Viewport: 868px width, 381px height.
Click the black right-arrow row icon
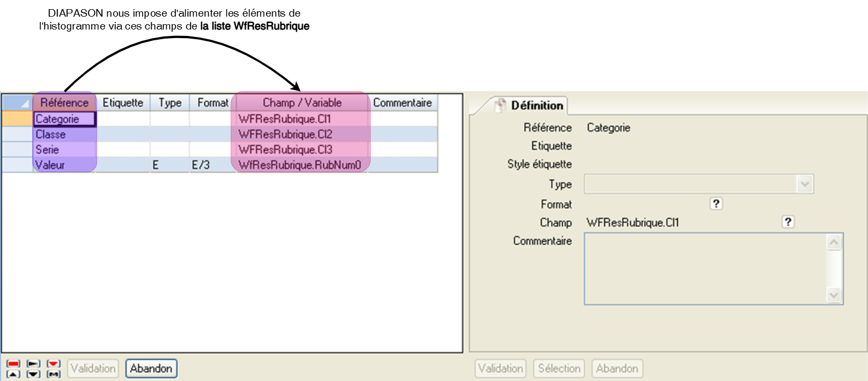coord(33,364)
